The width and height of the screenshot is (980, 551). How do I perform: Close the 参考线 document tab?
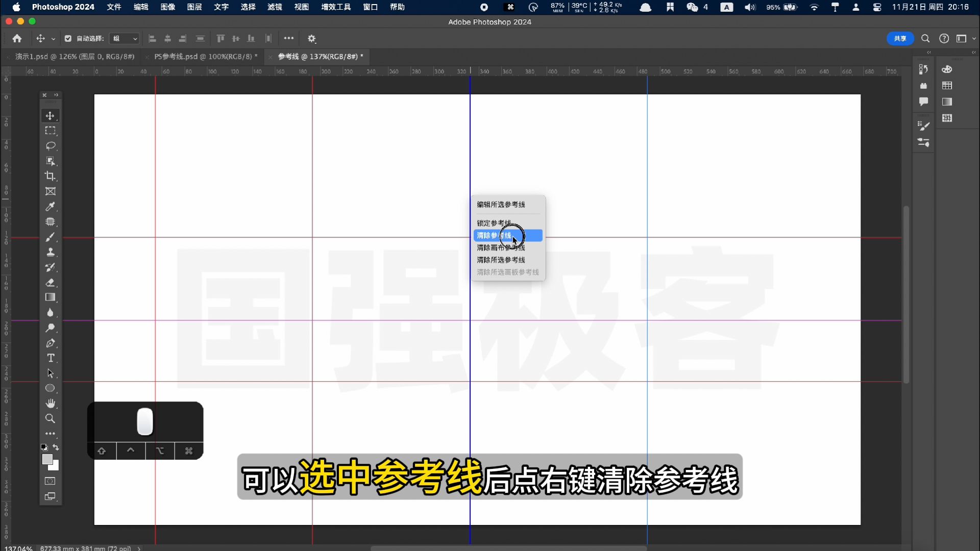(x=271, y=57)
